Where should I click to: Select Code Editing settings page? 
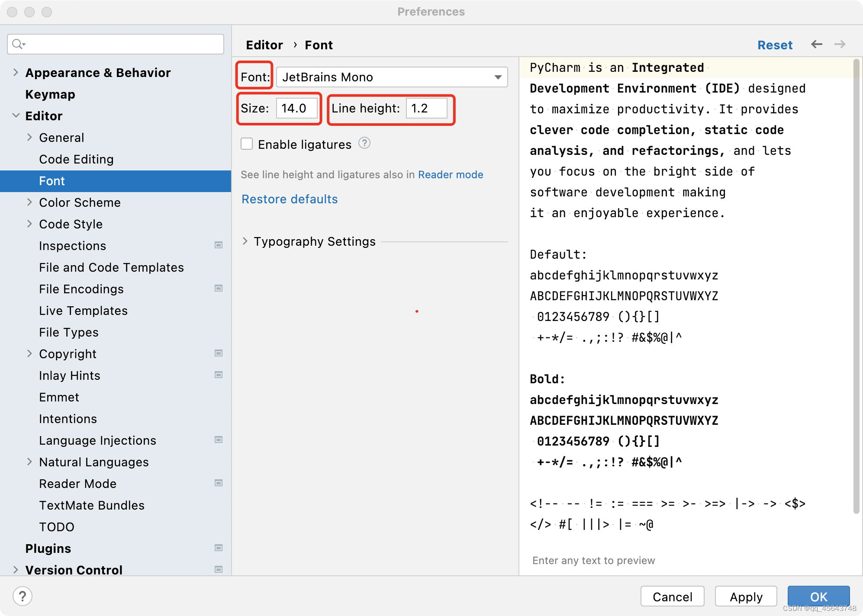pyautogui.click(x=76, y=159)
